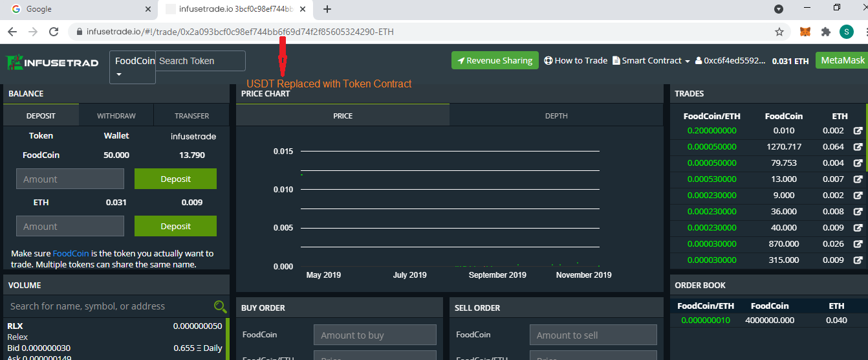Focus the volume search name/symbol field
This screenshot has width=868, height=360.
coord(109,306)
